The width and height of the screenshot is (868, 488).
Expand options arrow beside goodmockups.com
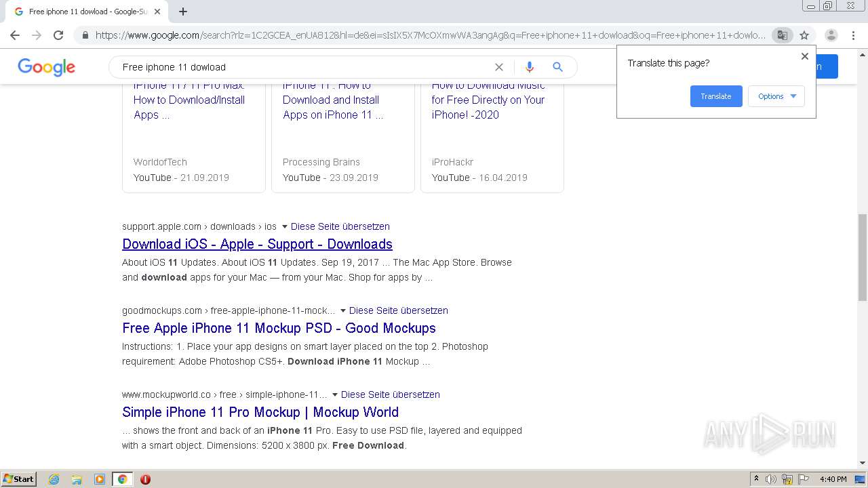pyautogui.click(x=342, y=310)
